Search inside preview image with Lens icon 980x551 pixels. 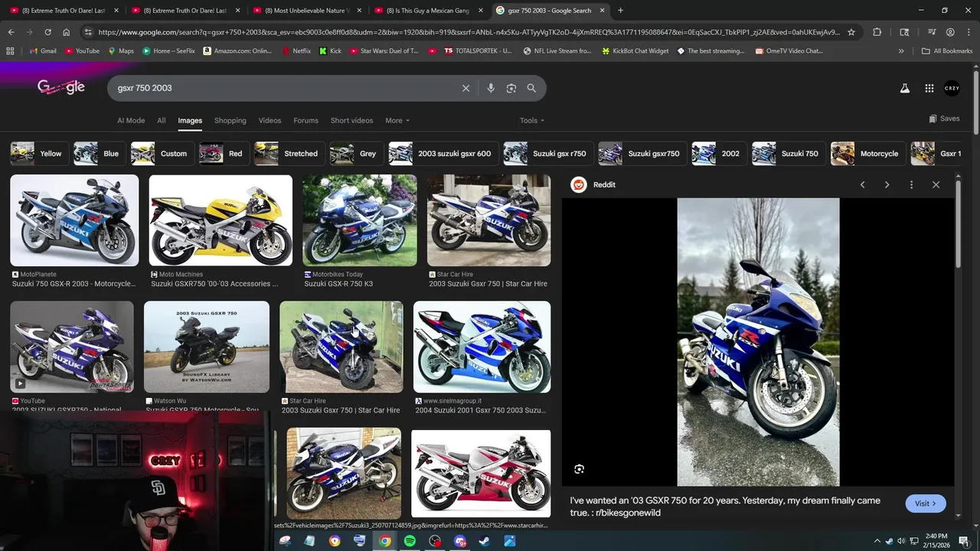coord(579,469)
